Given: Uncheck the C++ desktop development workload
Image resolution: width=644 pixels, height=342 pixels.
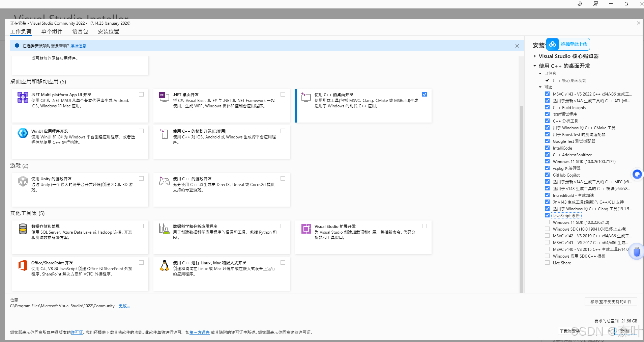Looking at the screenshot, I should point(425,95).
